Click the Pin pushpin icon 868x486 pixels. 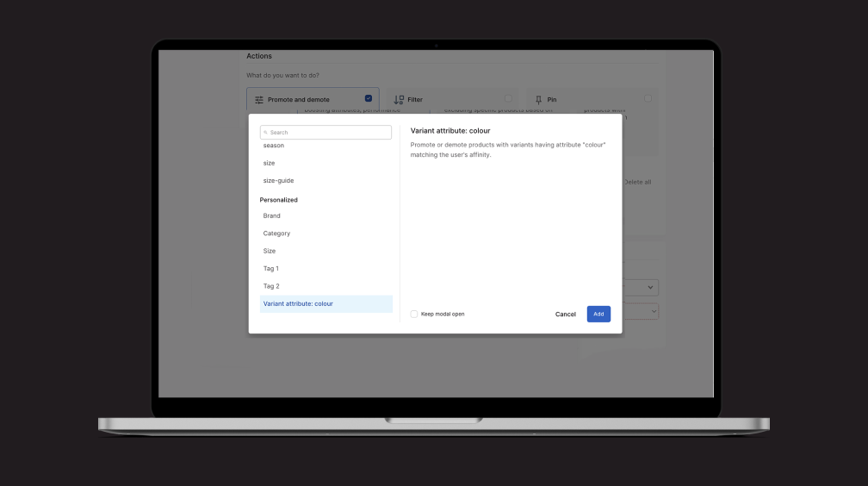539,100
